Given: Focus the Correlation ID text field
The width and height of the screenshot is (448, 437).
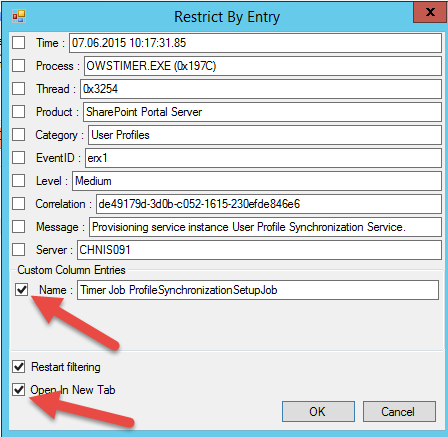Looking at the screenshot, I should pyautogui.click(x=269, y=204).
